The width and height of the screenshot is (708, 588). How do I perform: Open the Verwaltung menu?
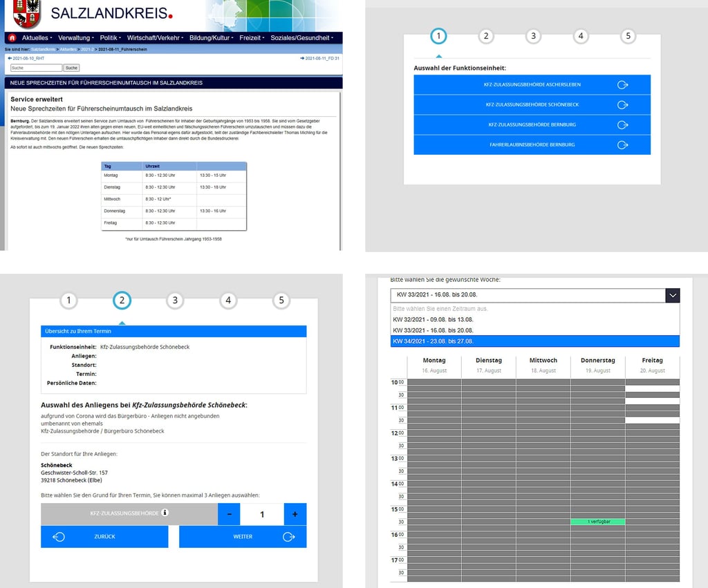[x=76, y=38]
